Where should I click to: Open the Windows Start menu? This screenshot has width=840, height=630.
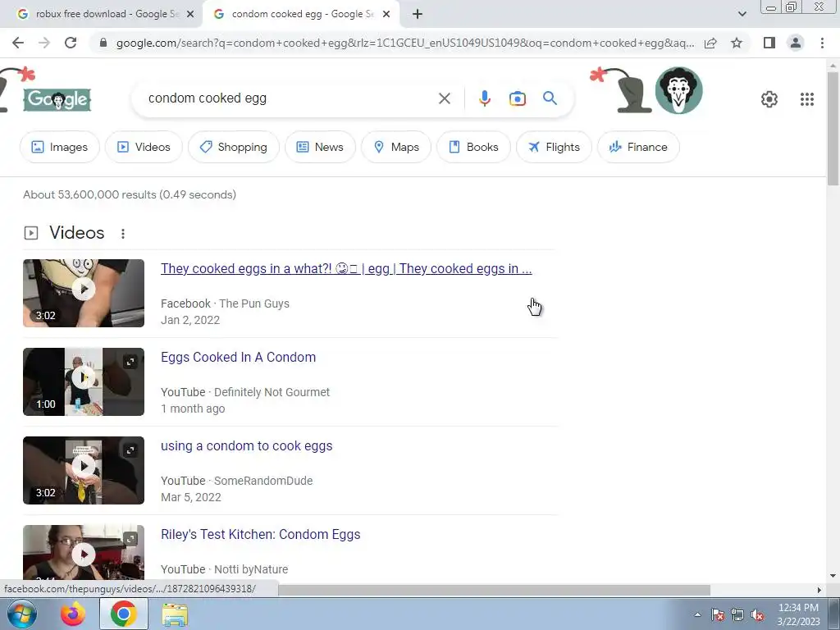click(x=21, y=614)
